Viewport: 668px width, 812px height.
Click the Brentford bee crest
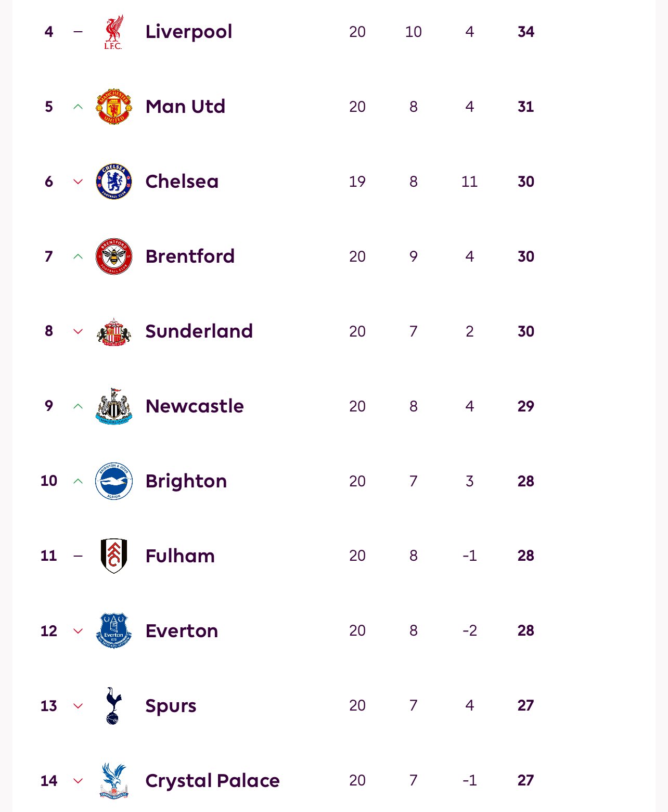[114, 256]
